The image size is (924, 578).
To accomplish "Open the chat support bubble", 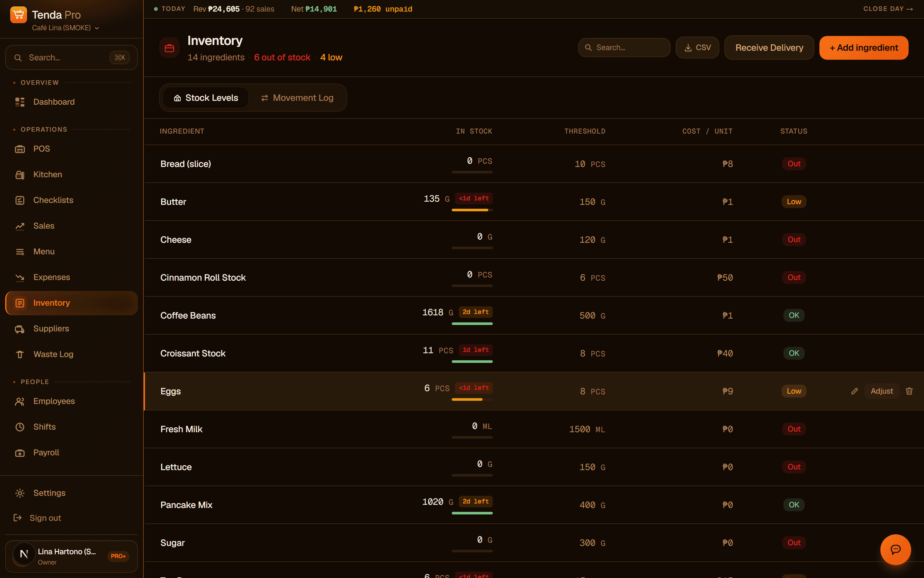I will pyautogui.click(x=895, y=549).
